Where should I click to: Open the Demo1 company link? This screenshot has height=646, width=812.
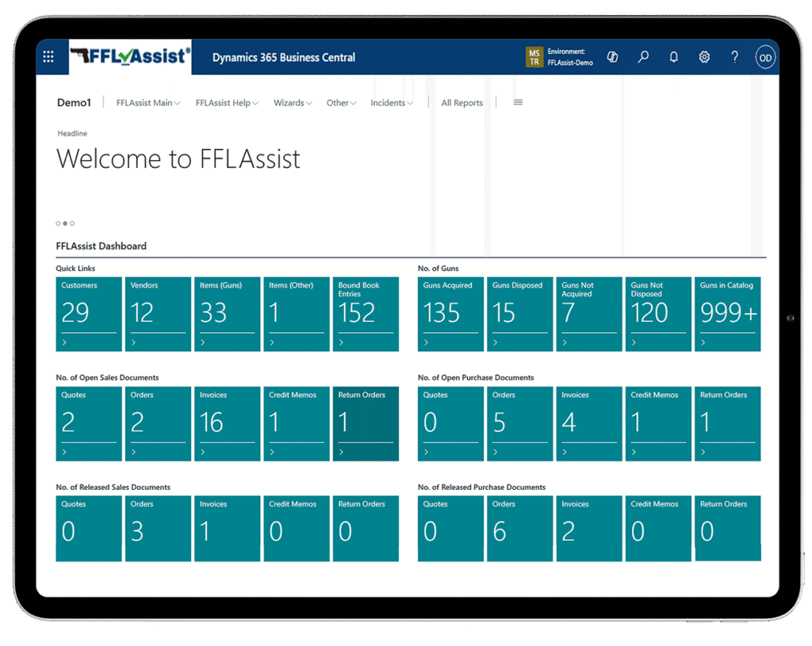(x=74, y=102)
